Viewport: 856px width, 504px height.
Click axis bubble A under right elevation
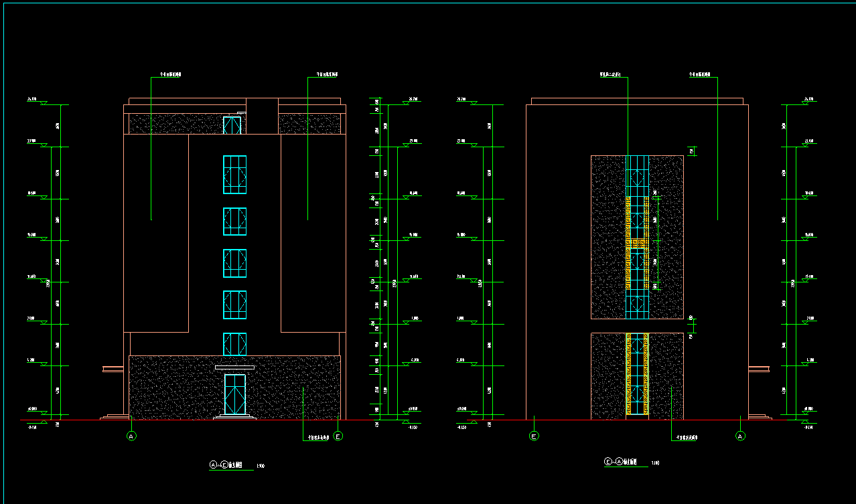tap(740, 436)
